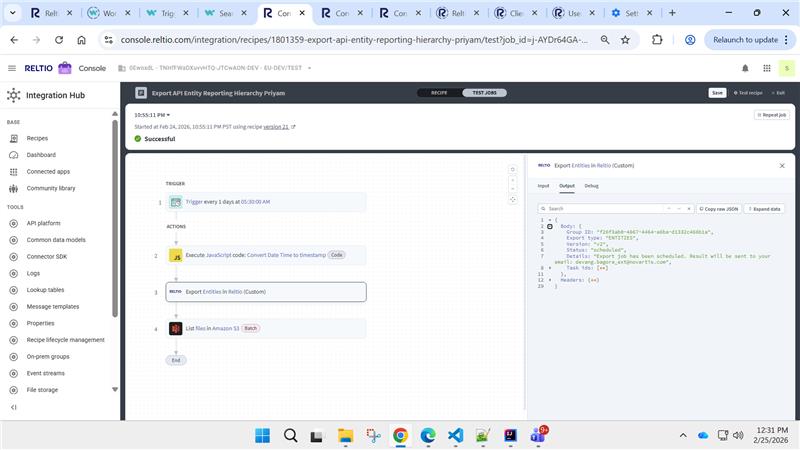This screenshot has height=450, width=800.
Task: Open Microsoft Teams from taskbar
Action: [x=539, y=435]
